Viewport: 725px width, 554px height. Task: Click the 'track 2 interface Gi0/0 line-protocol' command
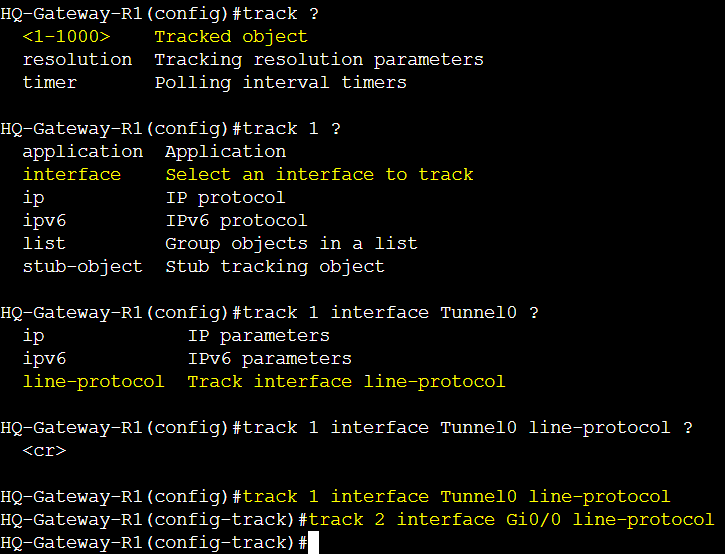pyautogui.click(x=511, y=520)
